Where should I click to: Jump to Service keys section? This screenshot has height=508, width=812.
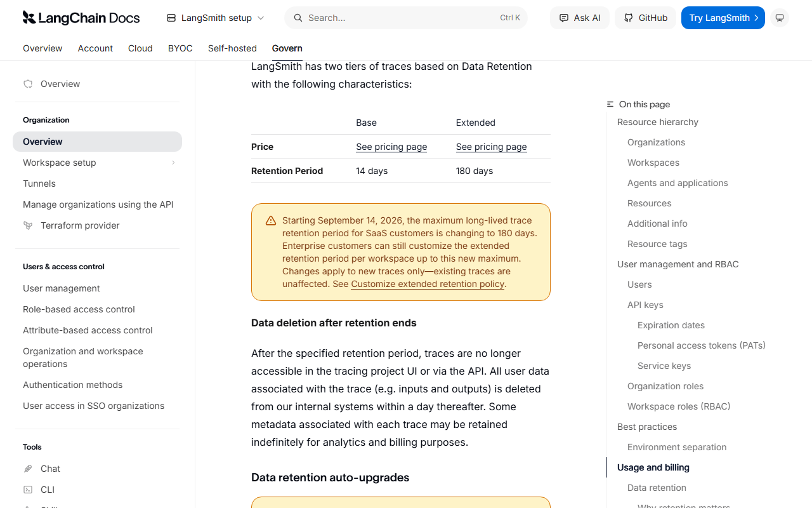click(x=664, y=366)
